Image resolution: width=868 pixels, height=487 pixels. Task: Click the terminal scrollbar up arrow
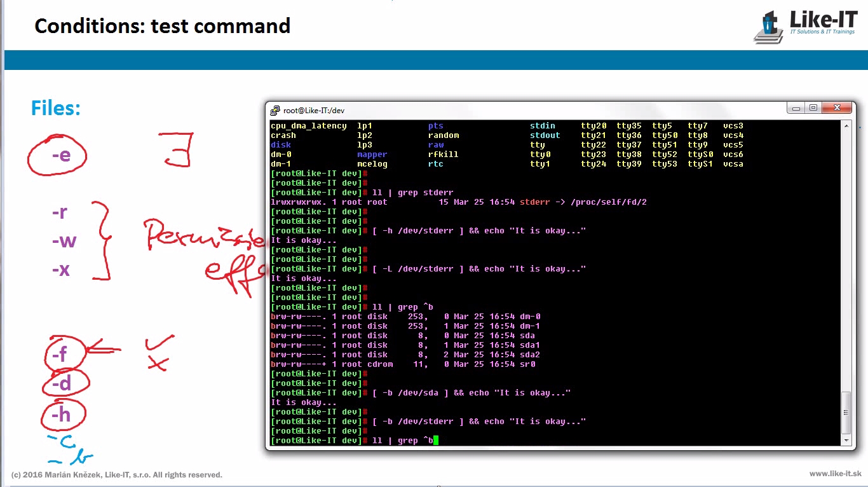(846, 126)
